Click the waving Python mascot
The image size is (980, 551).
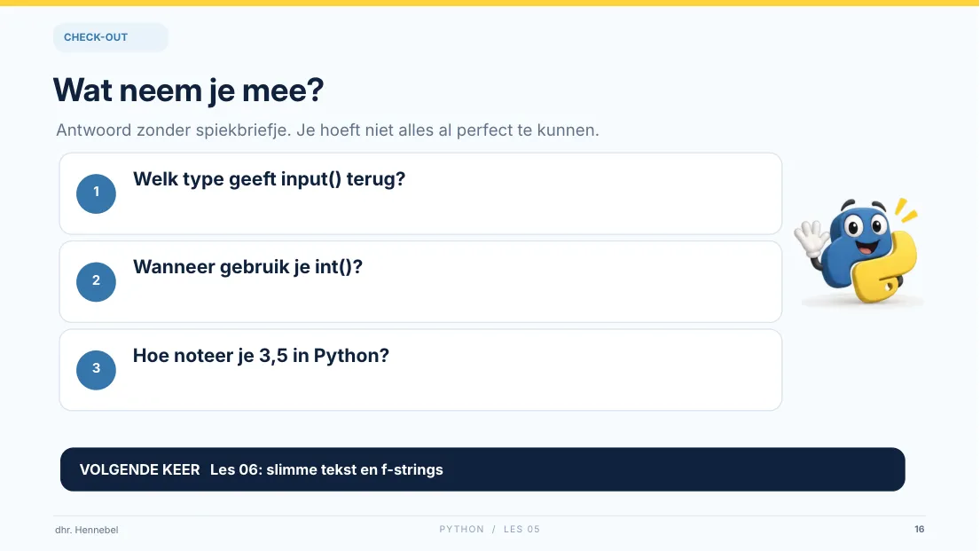[x=858, y=251]
